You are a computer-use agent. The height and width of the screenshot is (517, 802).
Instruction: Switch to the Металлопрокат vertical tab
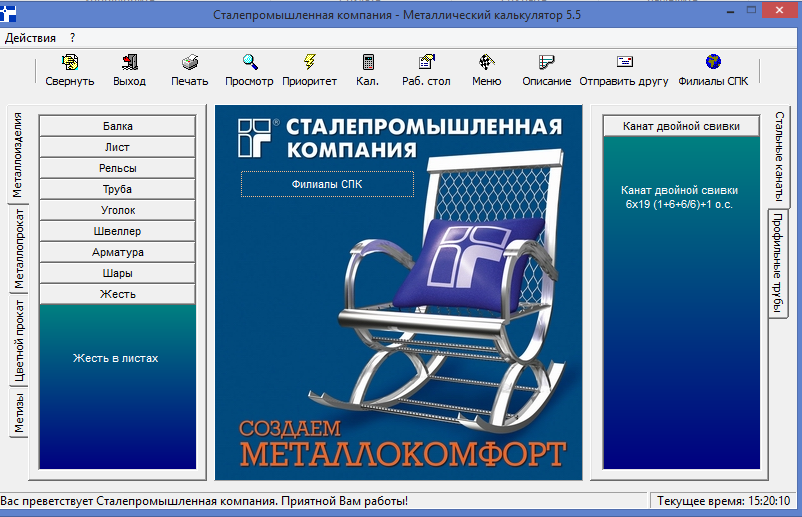18,249
